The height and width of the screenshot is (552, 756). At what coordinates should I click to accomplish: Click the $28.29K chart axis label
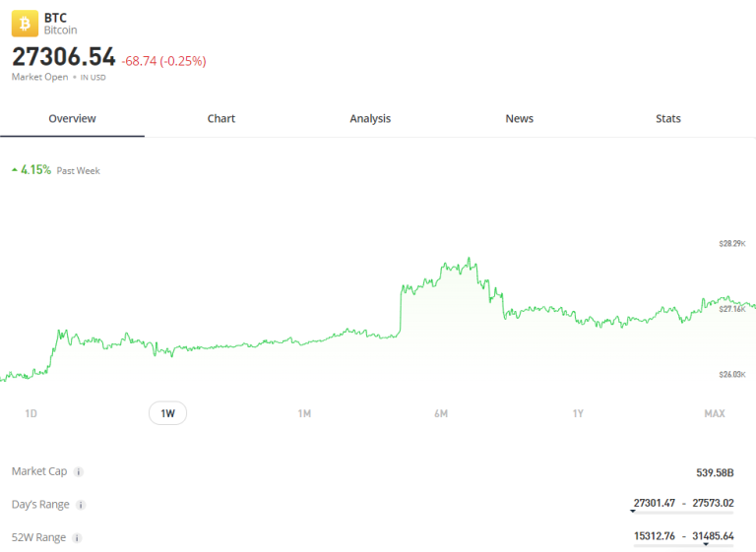732,244
